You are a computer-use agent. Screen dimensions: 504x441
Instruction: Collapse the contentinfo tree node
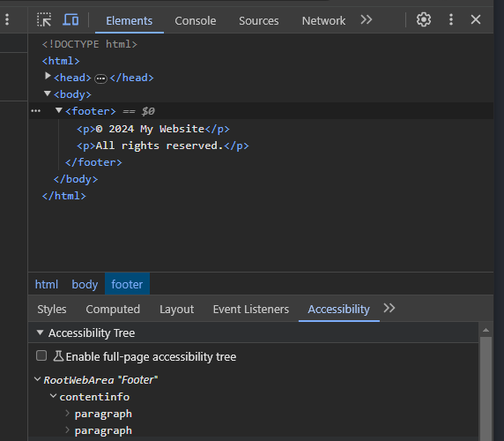click(x=53, y=396)
